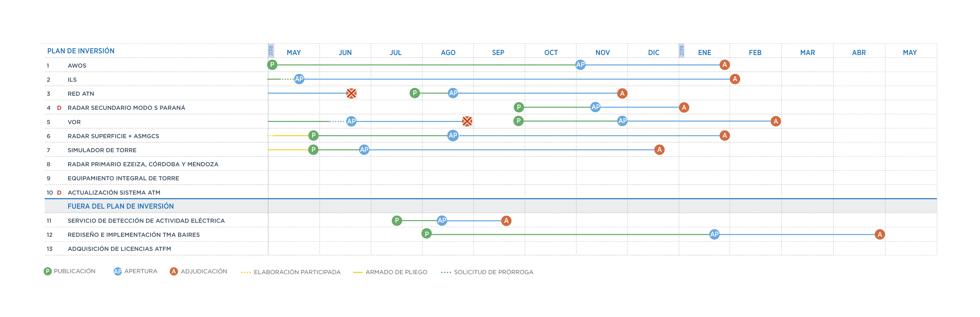Click Simulador de Torre AP marker
The image size is (980, 317).
(364, 149)
